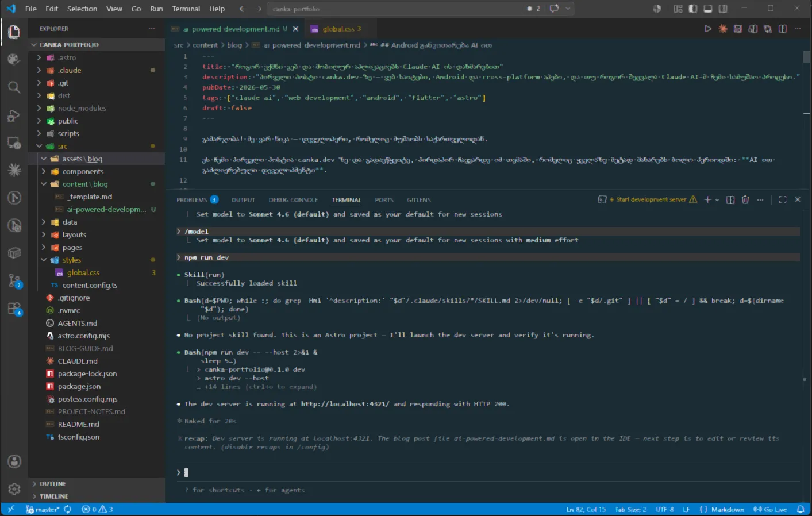Open the Terminal menu
The image size is (812, 516).
(x=186, y=9)
